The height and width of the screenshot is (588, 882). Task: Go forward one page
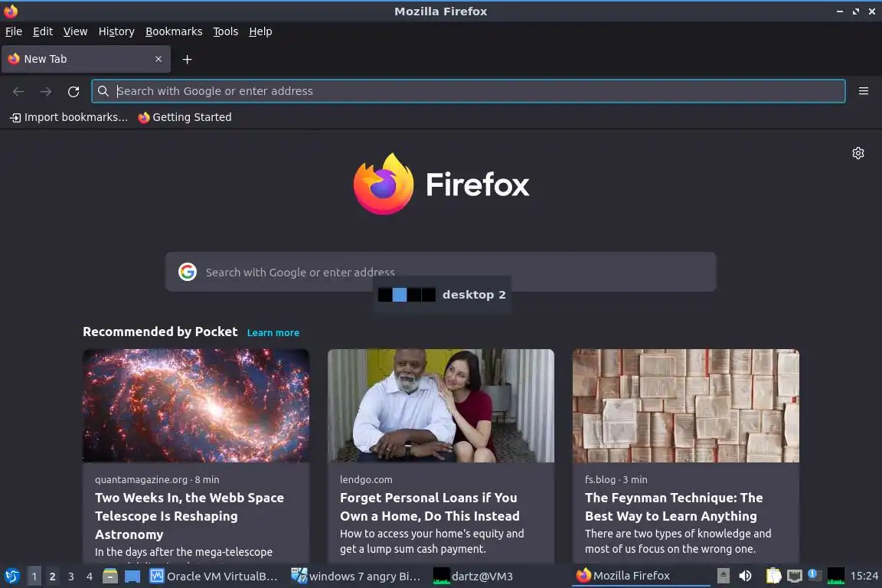[x=46, y=91]
